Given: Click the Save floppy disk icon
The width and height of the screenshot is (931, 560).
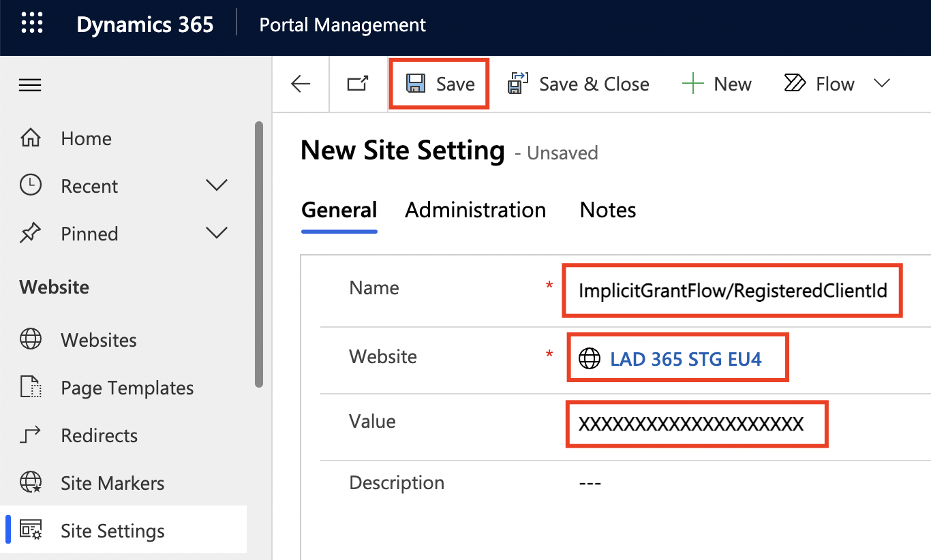Looking at the screenshot, I should pos(416,84).
